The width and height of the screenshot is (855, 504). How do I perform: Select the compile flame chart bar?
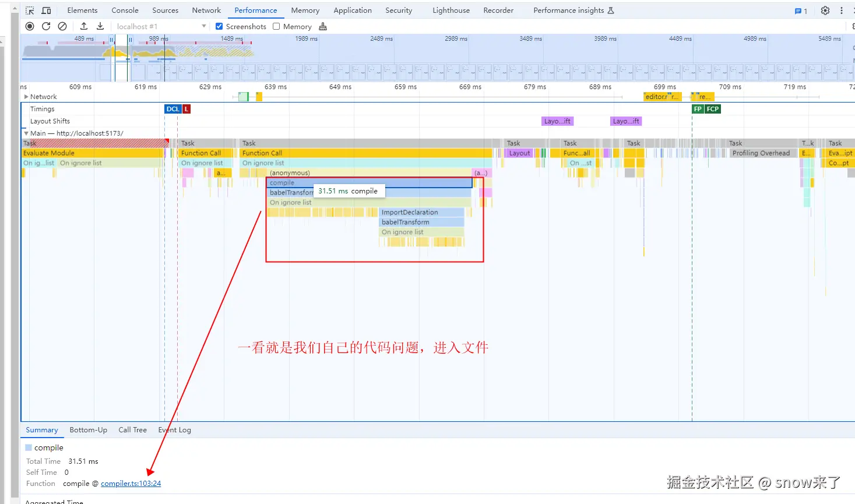click(x=369, y=183)
